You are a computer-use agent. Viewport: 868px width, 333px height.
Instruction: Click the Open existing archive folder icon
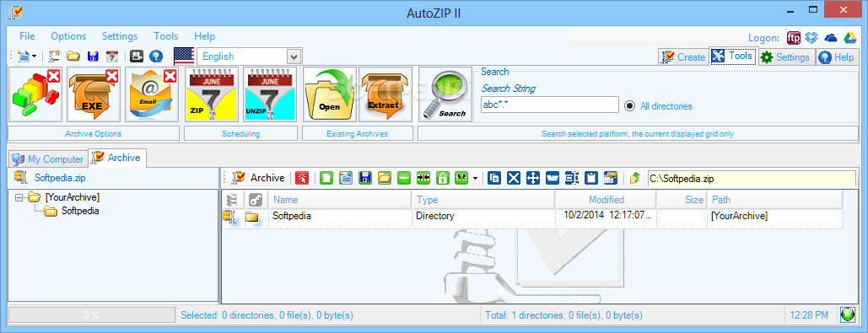pos(329,94)
